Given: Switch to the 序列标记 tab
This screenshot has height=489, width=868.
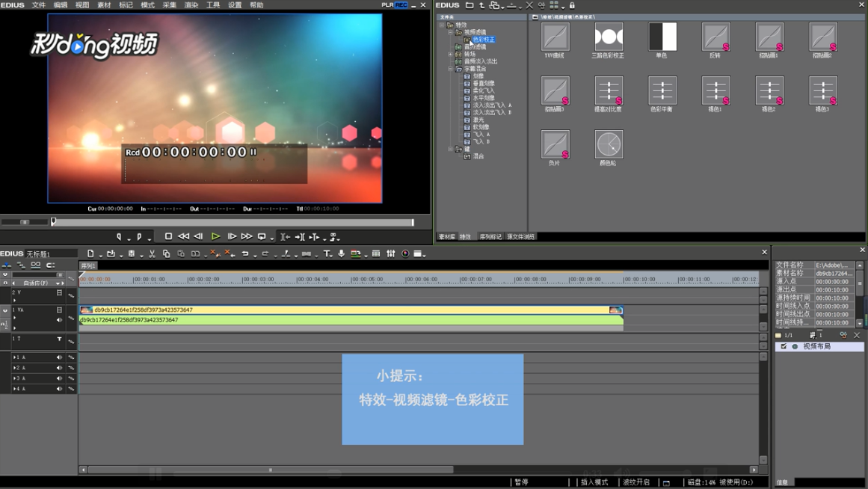Looking at the screenshot, I should coord(490,236).
